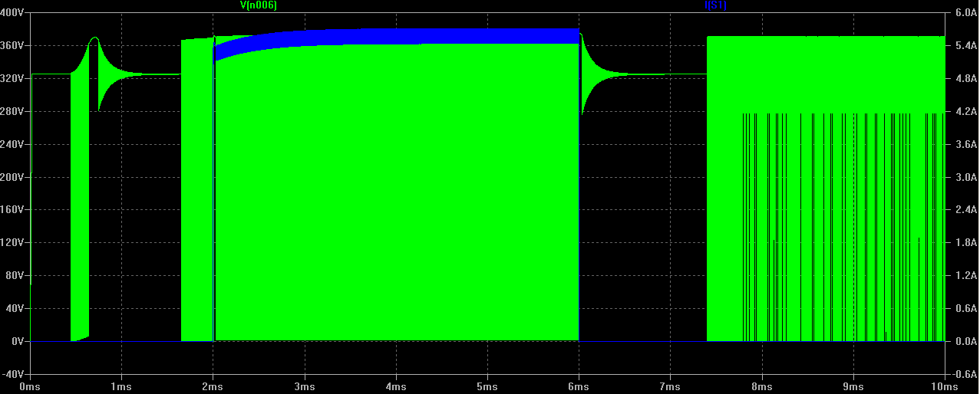This screenshot has width=980, height=394.
Task: Click the 1.2A right axis label
Action: (965, 275)
